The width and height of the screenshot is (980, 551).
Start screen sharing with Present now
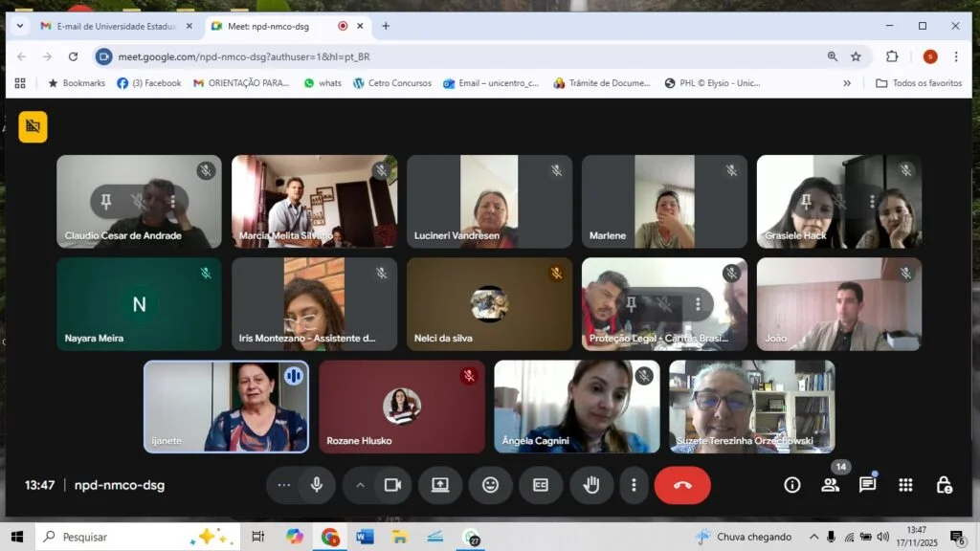(440, 485)
